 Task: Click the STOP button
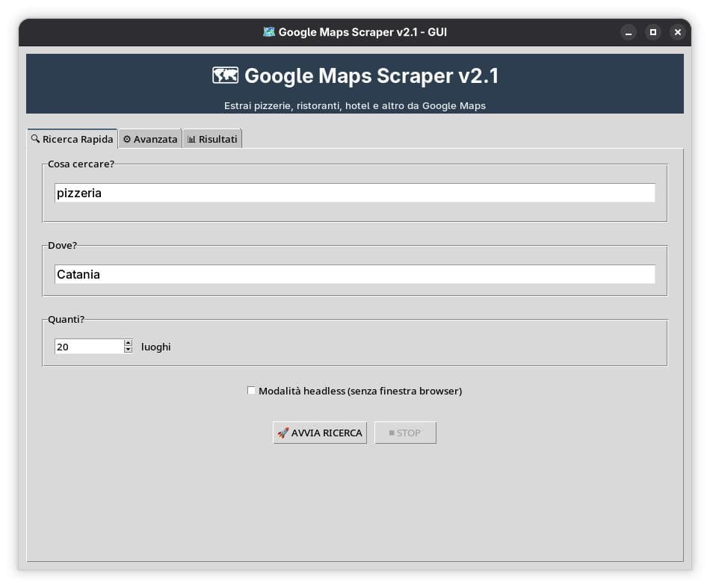coord(405,433)
